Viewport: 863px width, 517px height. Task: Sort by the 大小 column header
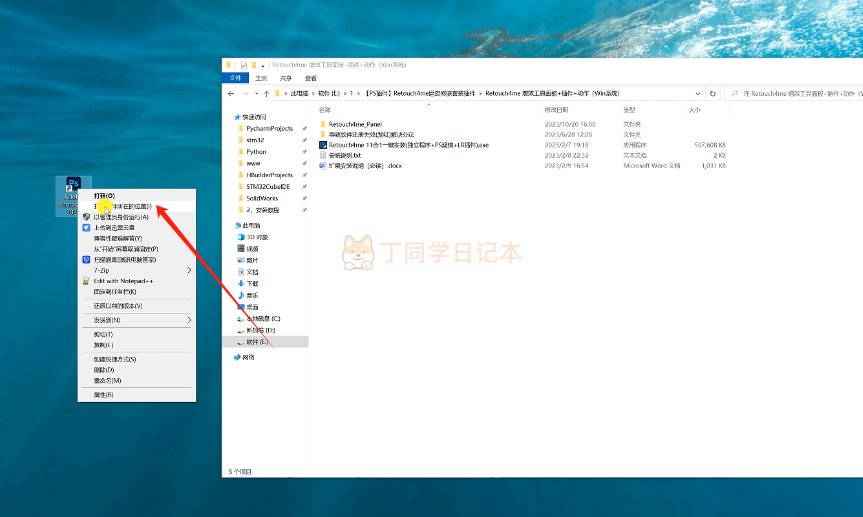pos(695,110)
